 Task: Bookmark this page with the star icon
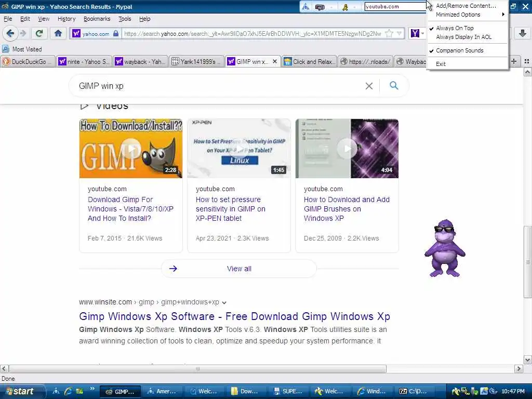click(389, 33)
